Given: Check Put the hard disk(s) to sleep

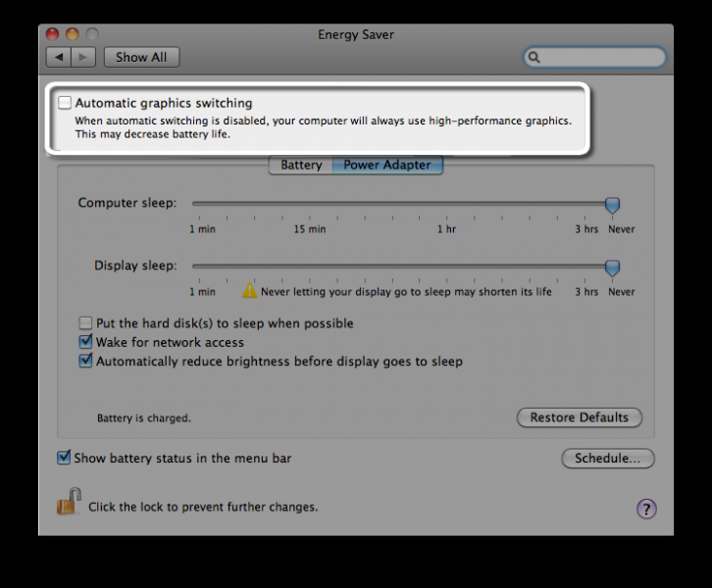Looking at the screenshot, I should tap(85, 323).
